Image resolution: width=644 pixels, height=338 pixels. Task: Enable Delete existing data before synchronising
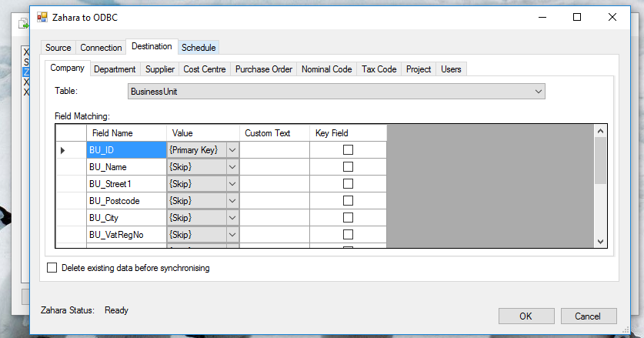coord(52,268)
